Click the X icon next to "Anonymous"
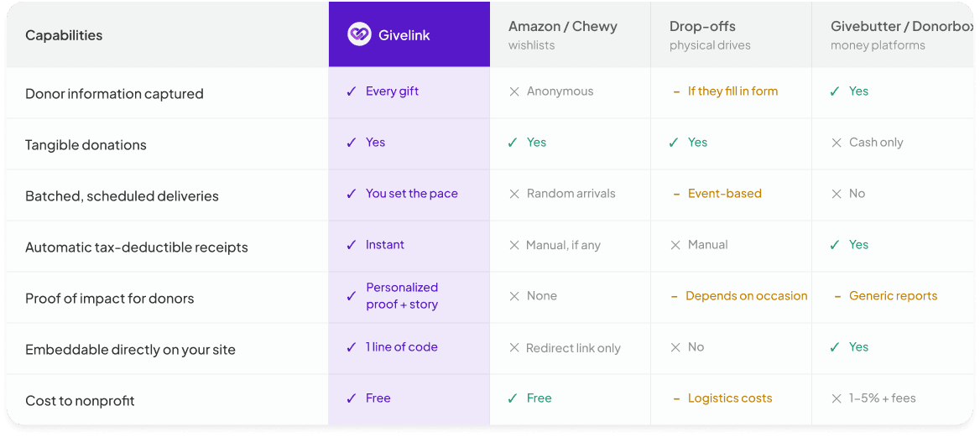Image resolution: width=980 pixels, height=437 pixels. tap(513, 91)
